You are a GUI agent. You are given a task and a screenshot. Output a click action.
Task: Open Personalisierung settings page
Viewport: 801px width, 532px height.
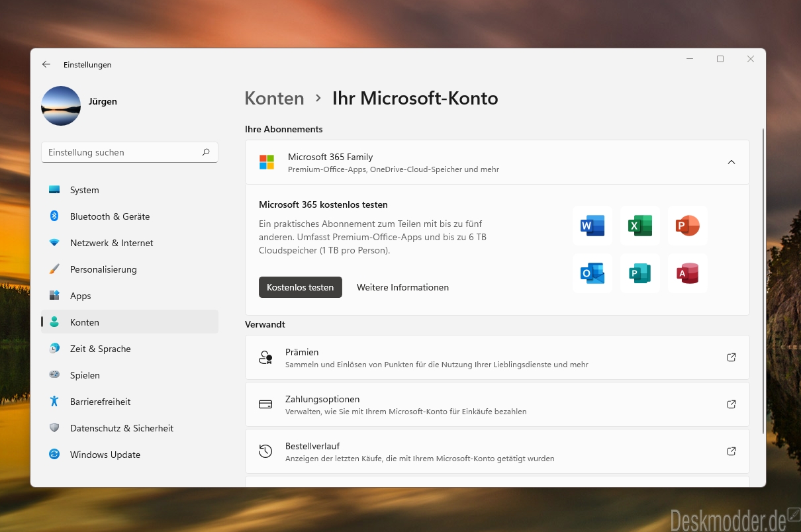tap(130, 269)
